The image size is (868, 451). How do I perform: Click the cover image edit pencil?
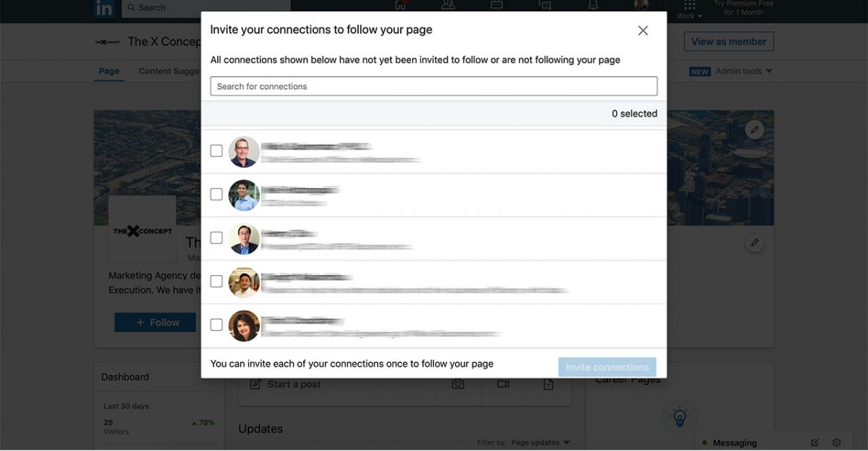754,130
